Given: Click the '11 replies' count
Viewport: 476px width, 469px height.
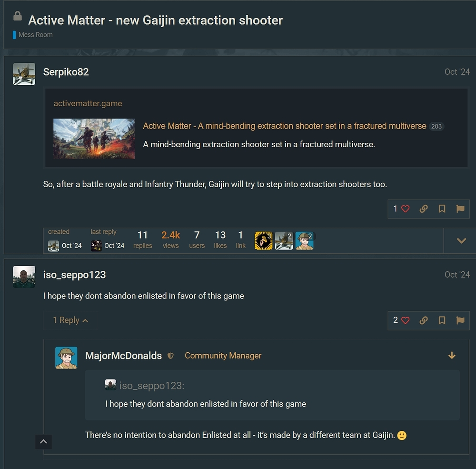Looking at the screenshot, I should [x=142, y=240].
